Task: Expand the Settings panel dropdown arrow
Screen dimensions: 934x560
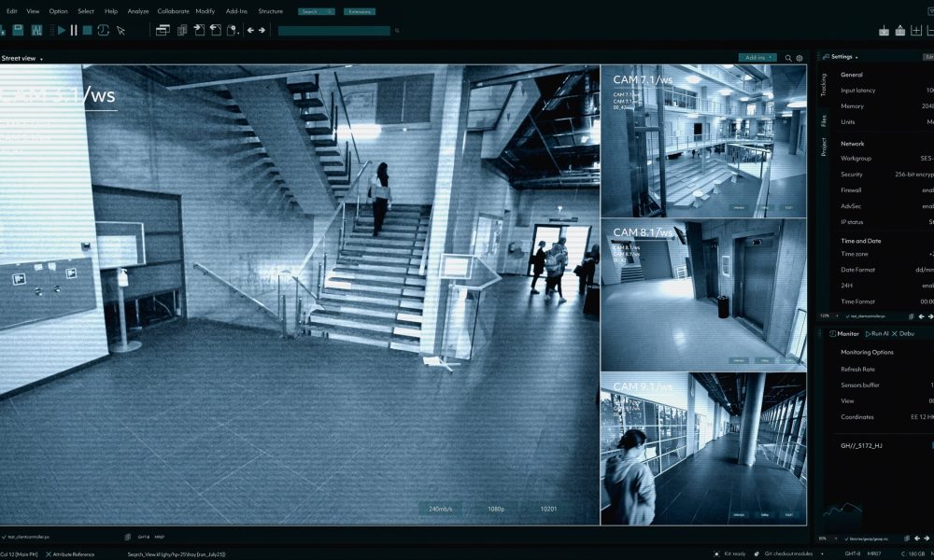Action: [856, 57]
